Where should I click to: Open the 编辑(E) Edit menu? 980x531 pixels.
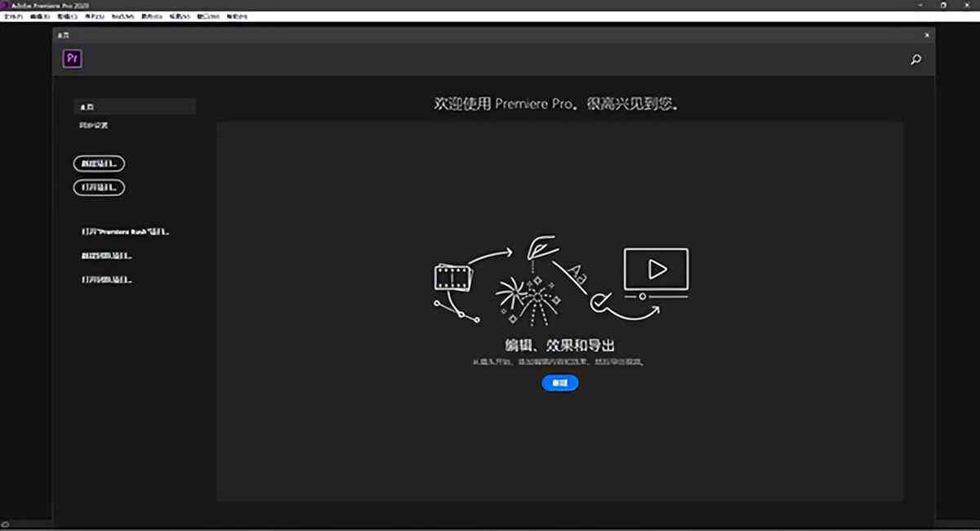40,16
